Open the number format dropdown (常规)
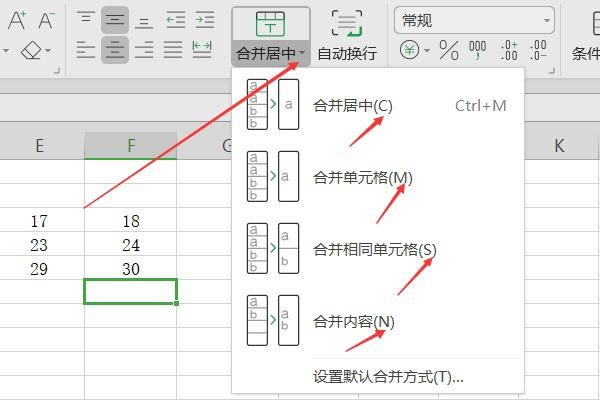Screen dimensions: 600x400 pos(475,19)
